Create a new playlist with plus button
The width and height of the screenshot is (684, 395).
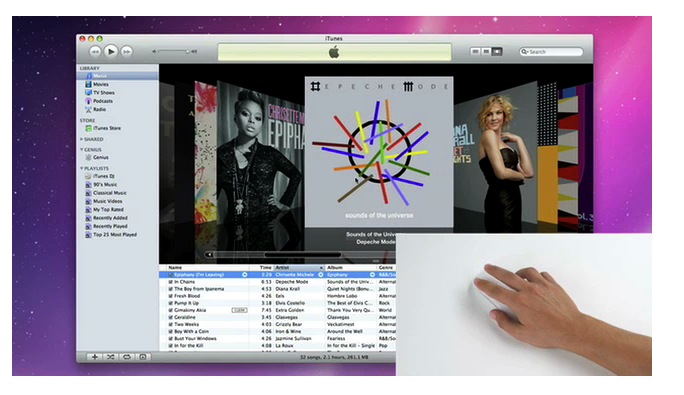pyautogui.click(x=95, y=357)
